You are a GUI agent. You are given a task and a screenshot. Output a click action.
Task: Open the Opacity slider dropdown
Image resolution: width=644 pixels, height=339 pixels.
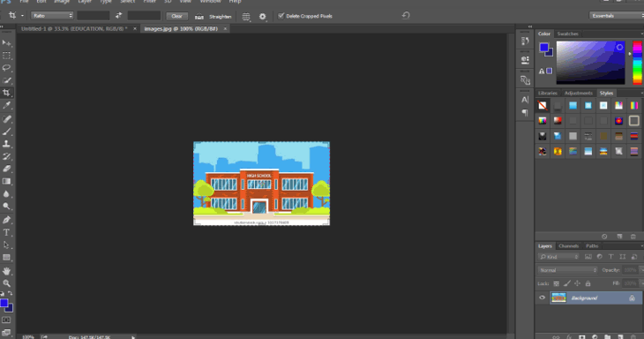point(641,270)
